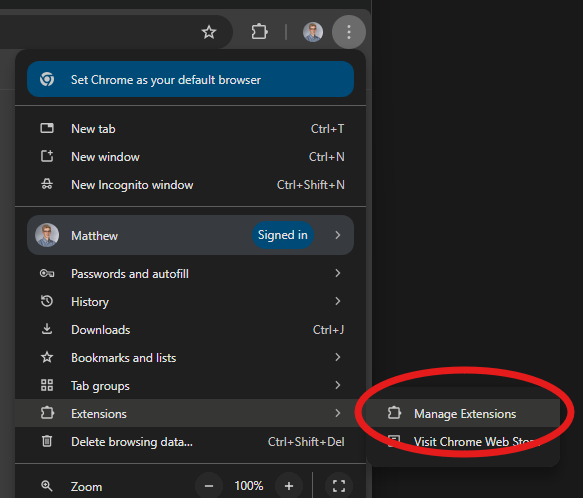Click the Ctrl+Shift+Del shortcut text
Image resolution: width=583 pixels, height=498 pixels.
(x=306, y=441)
